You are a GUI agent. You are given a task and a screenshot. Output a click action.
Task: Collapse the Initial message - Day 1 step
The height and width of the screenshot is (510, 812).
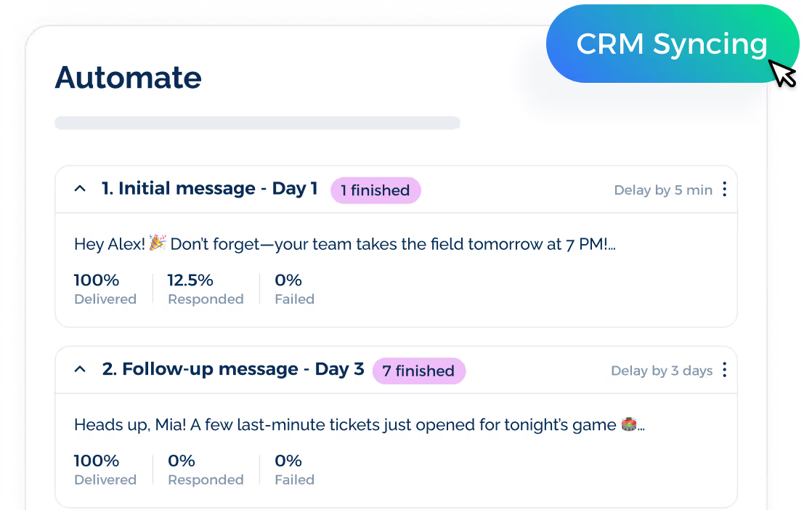(x=80, y=187)
